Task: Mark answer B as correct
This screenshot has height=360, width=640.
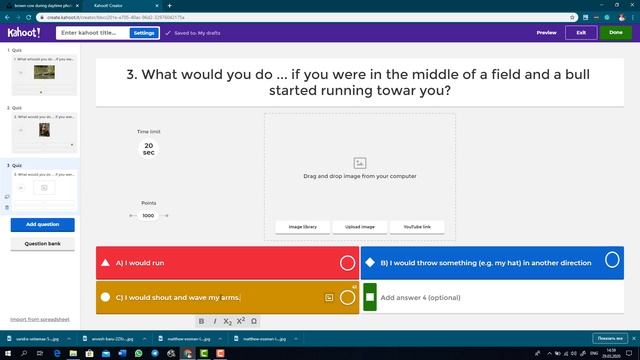Action: (612, 260)
